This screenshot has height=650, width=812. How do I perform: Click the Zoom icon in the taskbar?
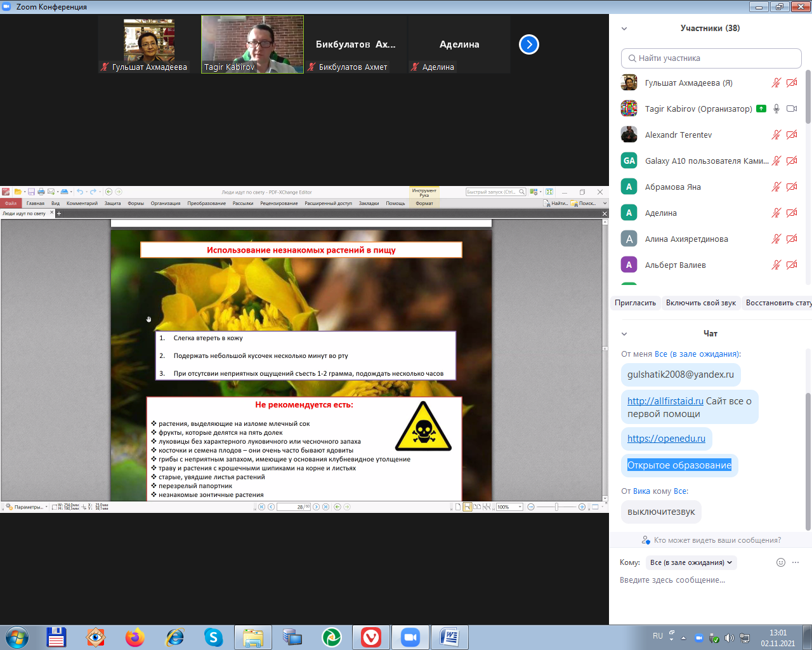click(x=410, y=637)
